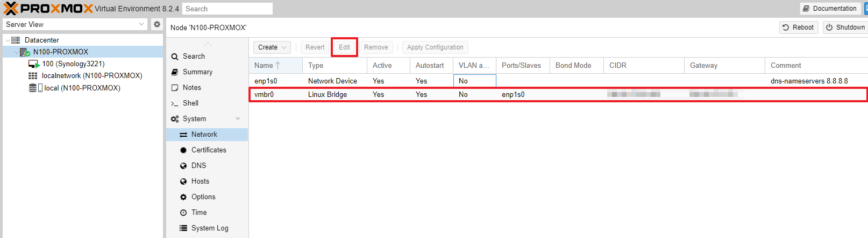Click the Apply Configuration button

click(435, 47)
